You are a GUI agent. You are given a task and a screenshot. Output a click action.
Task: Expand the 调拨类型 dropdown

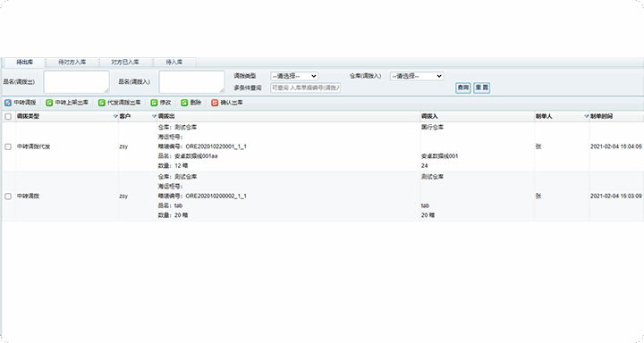[x=294, y=76]
